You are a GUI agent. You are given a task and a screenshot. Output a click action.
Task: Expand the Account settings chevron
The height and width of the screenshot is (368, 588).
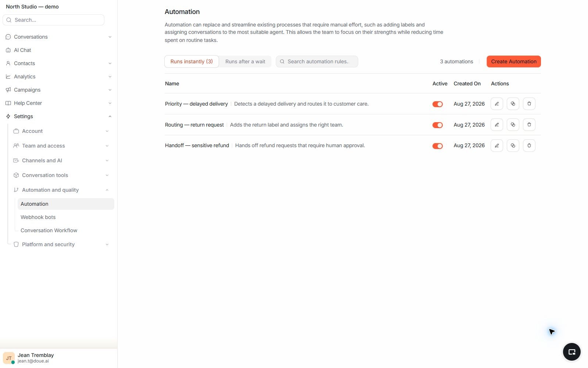pos(107,131)
